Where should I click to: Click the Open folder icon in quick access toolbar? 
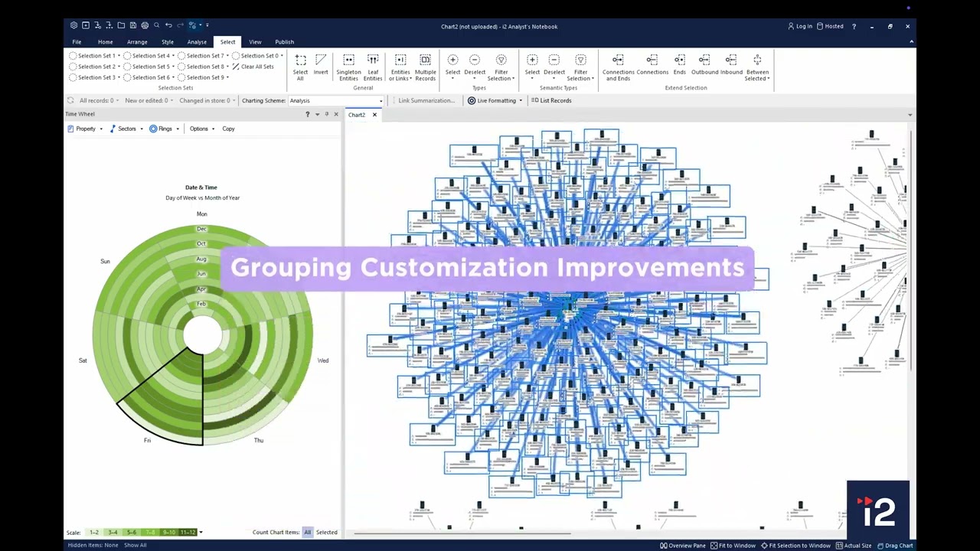121,25
